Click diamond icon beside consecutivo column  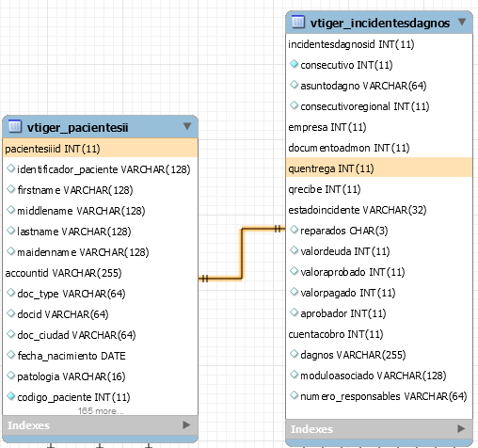click(294, 64)
